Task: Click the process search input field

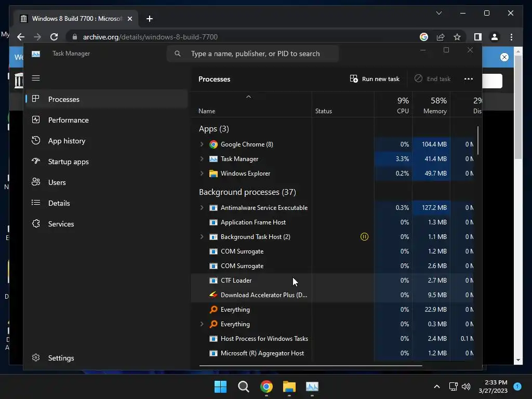Action: pyautogui.click(x=253, y=54)
